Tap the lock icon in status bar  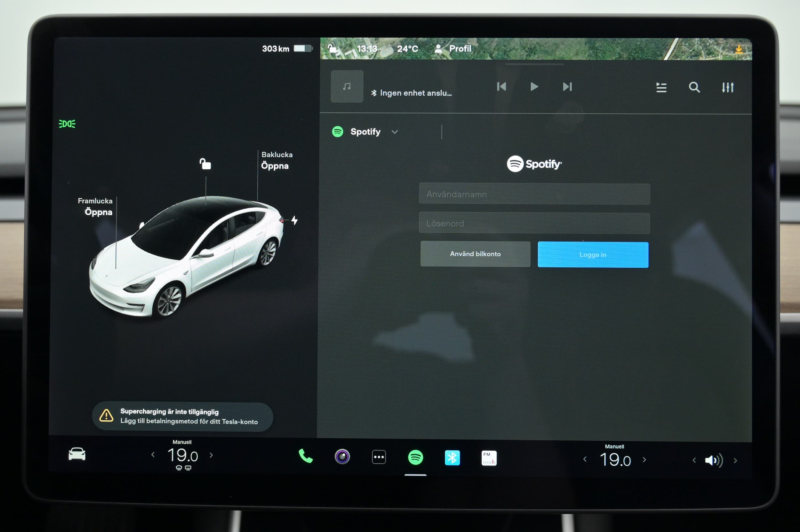[x=332, y=49]
